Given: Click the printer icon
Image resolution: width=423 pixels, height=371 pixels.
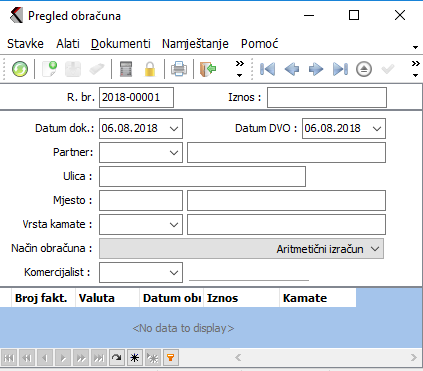Looking at the screenshot, I should click(179, 69).
